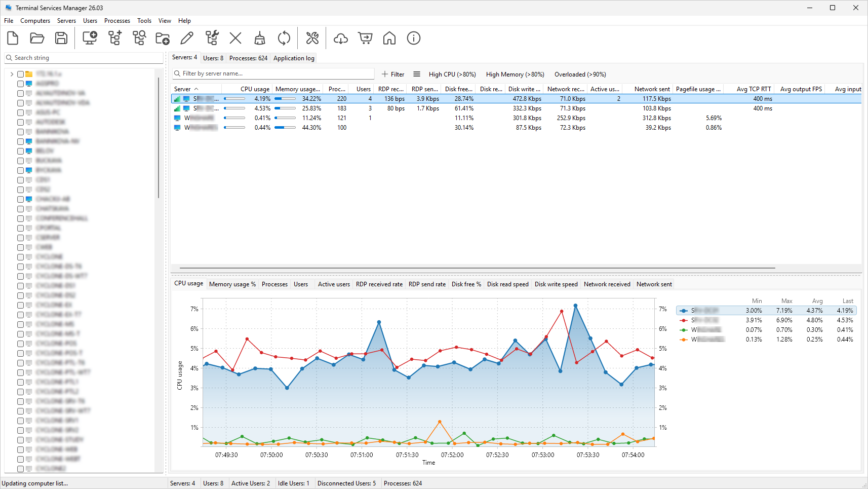
Task: Sort by the Server column header
Action: pyautogui.click(x=182, y=89)
